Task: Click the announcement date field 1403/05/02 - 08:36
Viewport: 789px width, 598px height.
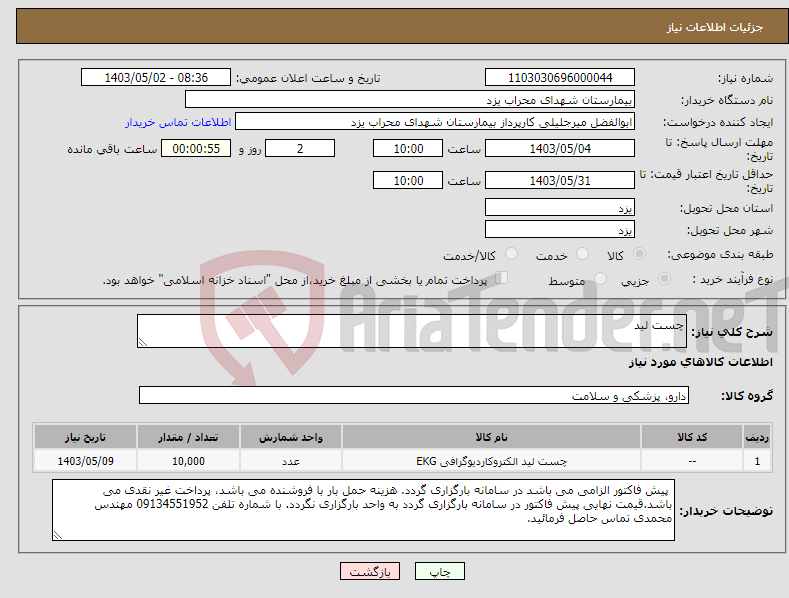Action: (155, 78)
